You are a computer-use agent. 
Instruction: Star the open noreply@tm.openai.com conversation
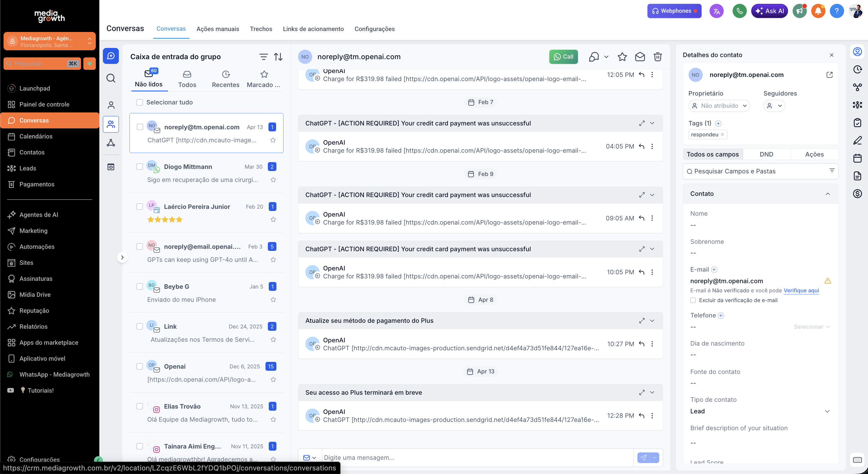(x=622, y=57)
